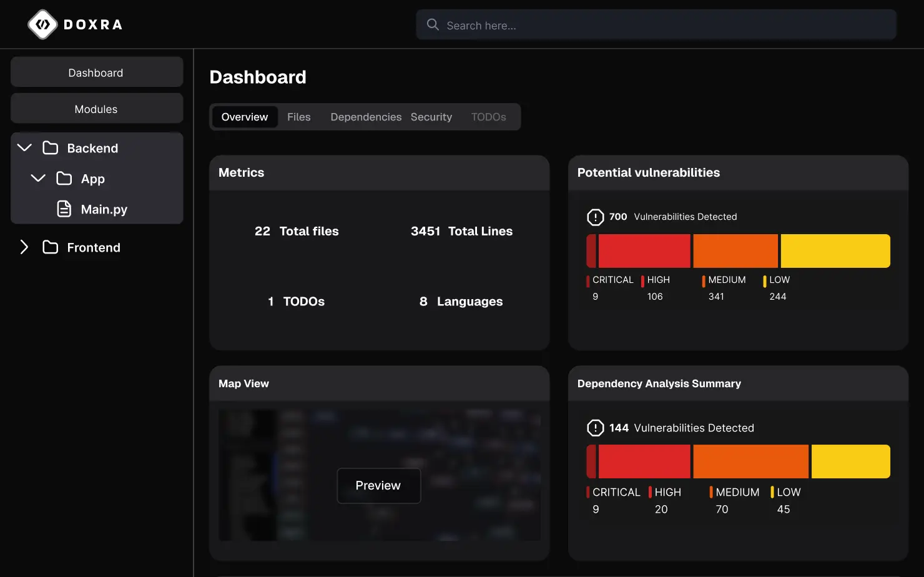Image resolution: width=924 pixels, height=577 pixels.
Task: Click the 3451 Total Lines metric
Action: (x=461, y=231)
